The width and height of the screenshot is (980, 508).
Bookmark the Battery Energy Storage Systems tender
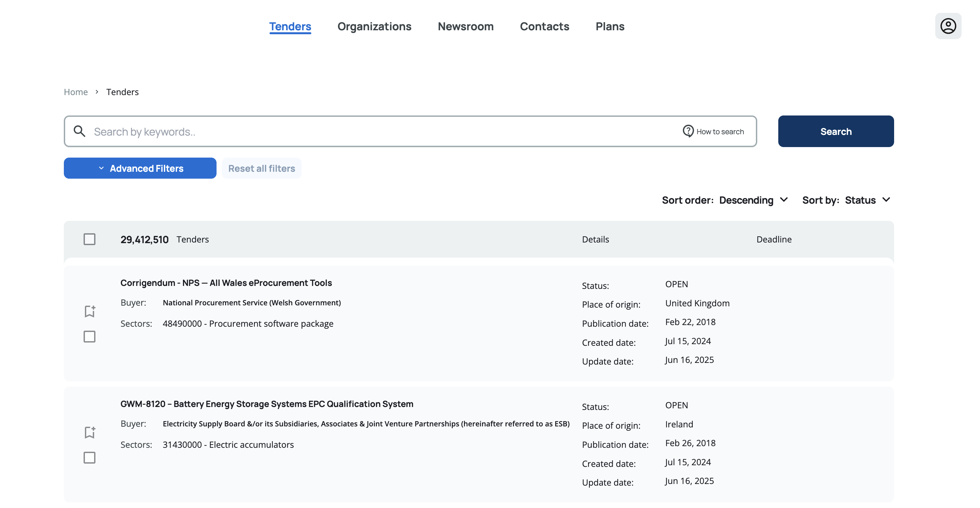click(x=90, y=432)
